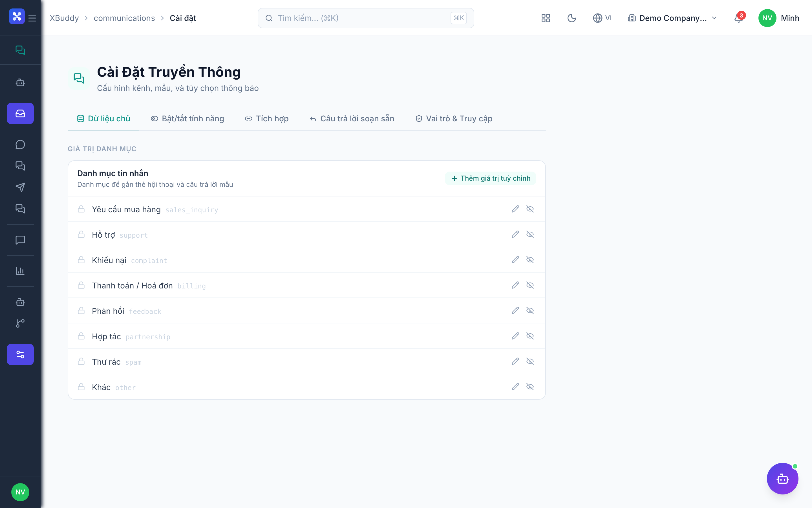Edit the Khiếu nại category
This screenshot has width=812, height=508.
pyautogui.click(x=515, y=260)
